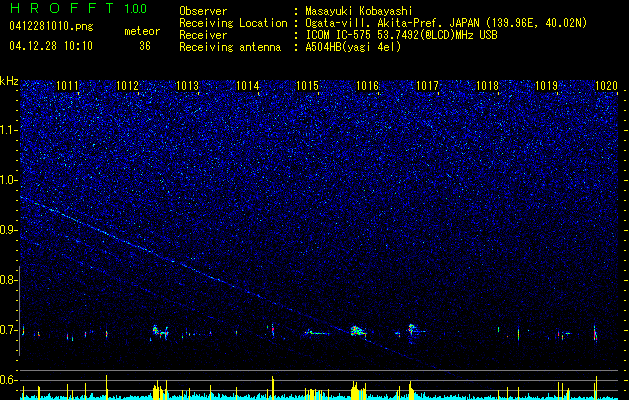Viewport: 629px width, 400px height.
Task: Select the file name 0412281010.png
Action: click(51, 26)
